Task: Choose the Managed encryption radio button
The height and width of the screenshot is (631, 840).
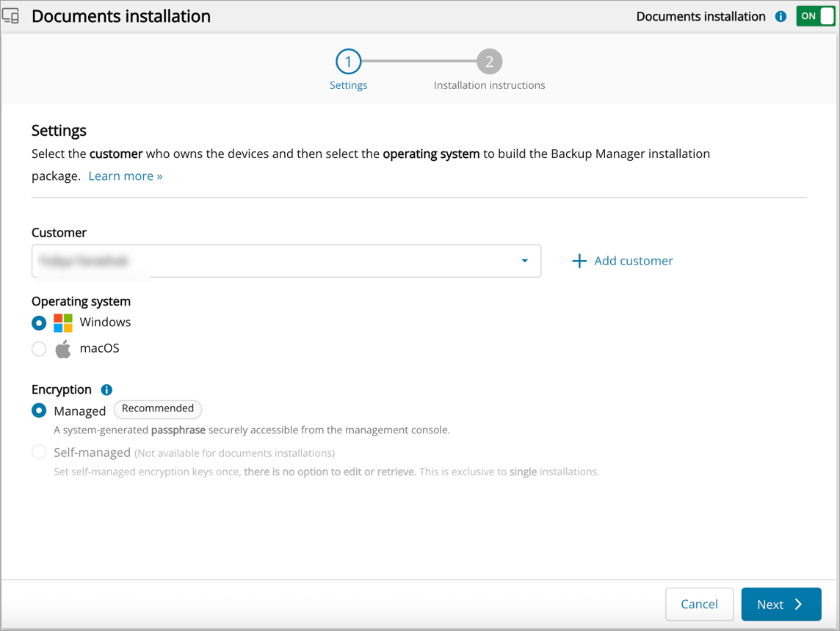Action: (39, 411)
